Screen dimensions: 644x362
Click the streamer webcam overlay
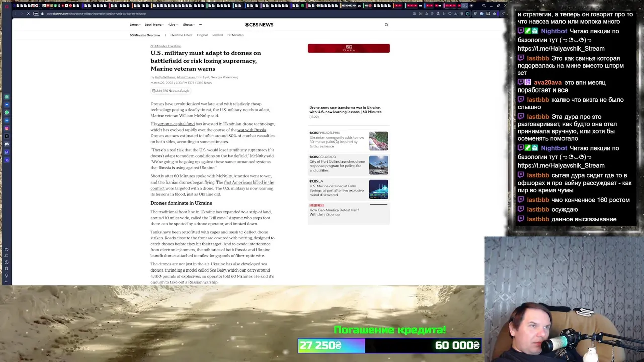coord(564,299)
